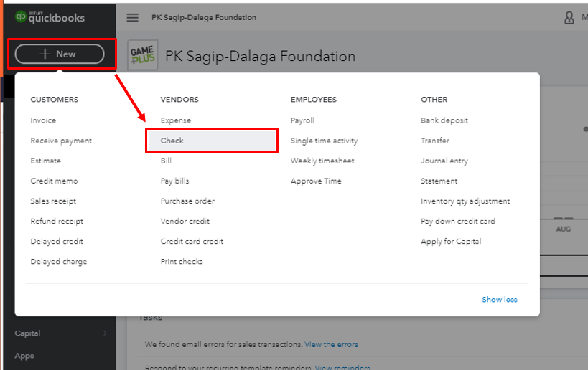Click the Game Plus company logo
Viewport: 588px width, 370px height.
(x=142, y=55)
